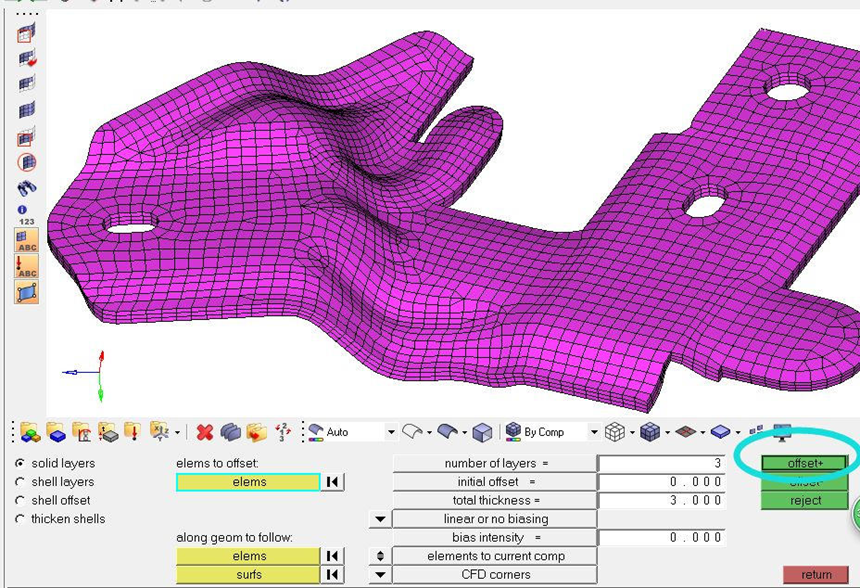The image size is (860, 588).
Task: Click the yellow surfs selector
Action: point(248,575)
